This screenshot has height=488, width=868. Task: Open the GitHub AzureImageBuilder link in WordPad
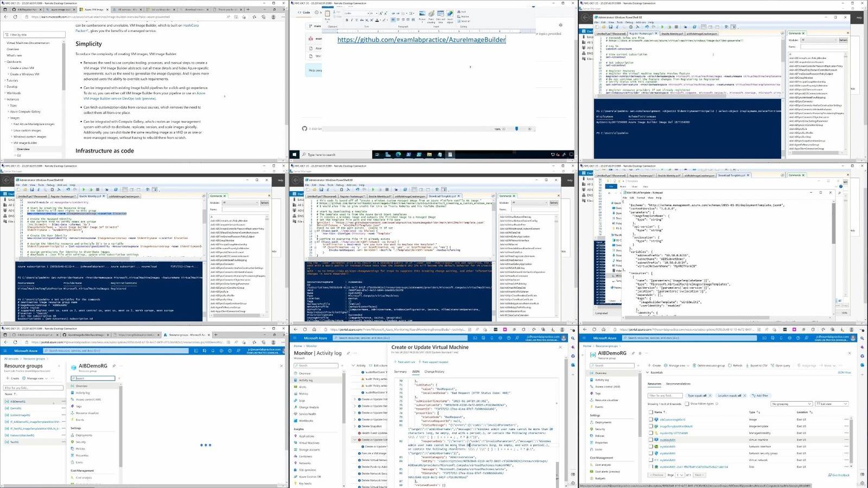tap(422, 40)
